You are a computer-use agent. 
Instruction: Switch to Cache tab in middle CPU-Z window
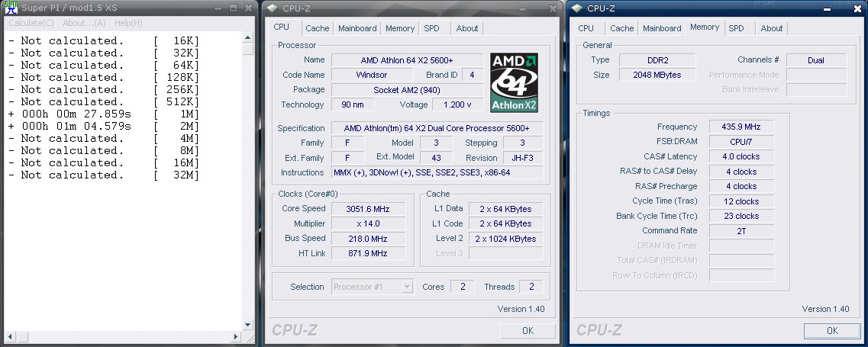[x=317, y=28]
